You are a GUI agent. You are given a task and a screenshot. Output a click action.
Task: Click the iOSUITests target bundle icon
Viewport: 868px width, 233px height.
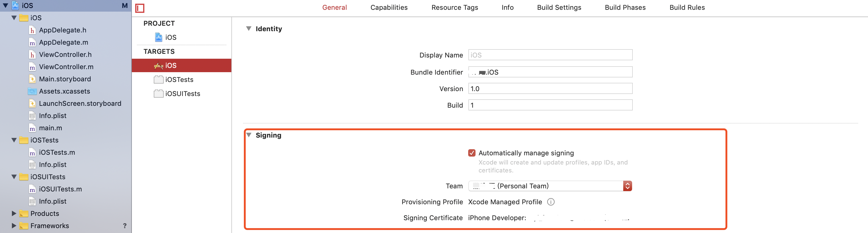click(x=158, y=94)
